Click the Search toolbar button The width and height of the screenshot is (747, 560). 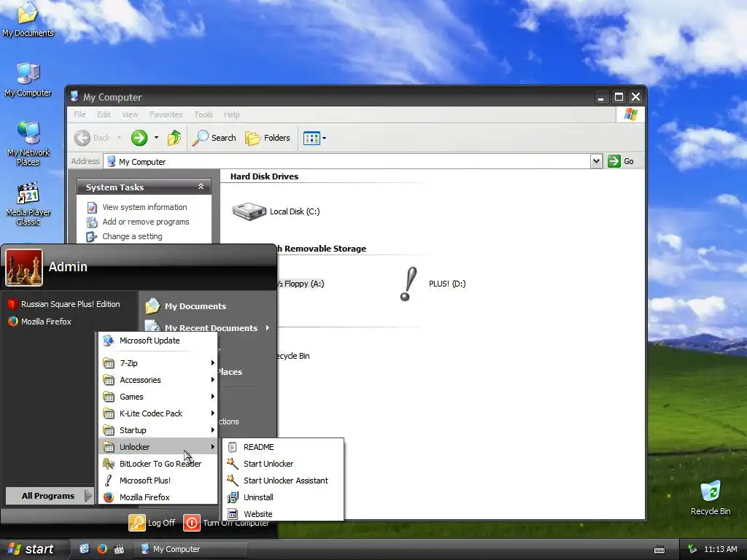click(x=214, y=138)
